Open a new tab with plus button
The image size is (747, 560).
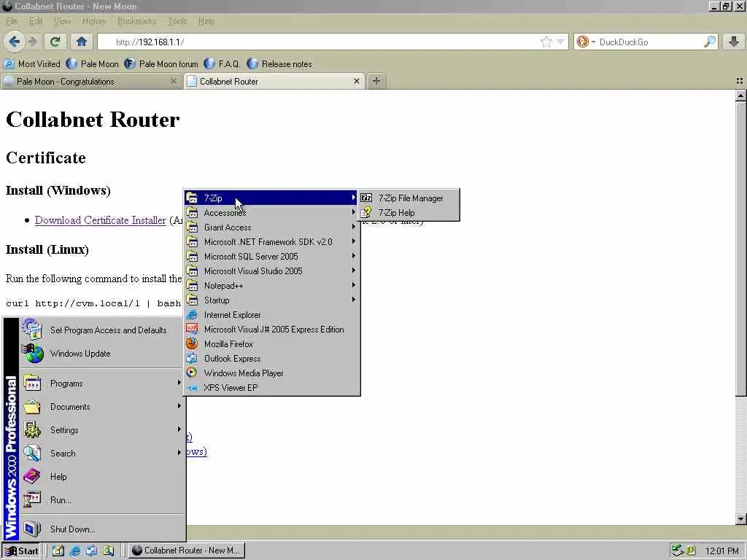coord(376,81)
